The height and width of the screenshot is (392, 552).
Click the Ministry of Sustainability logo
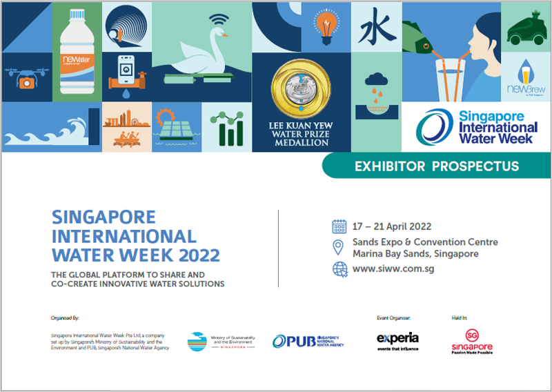[221, 342]
